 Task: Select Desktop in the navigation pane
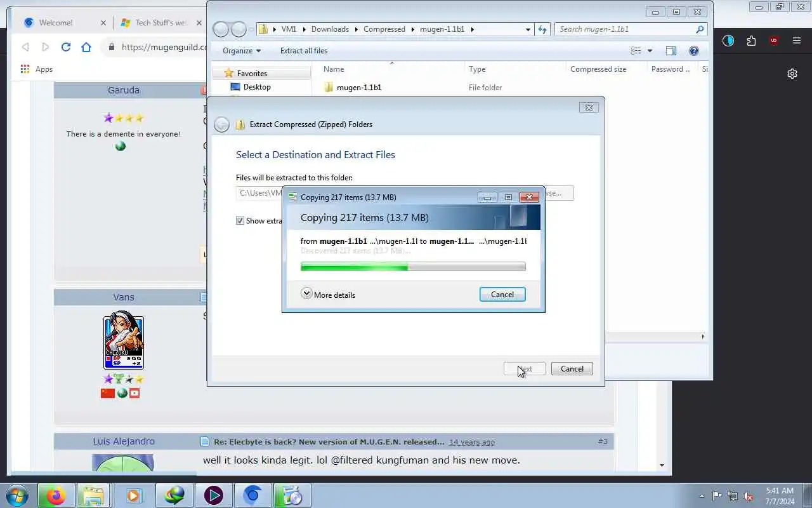point(257,87)
